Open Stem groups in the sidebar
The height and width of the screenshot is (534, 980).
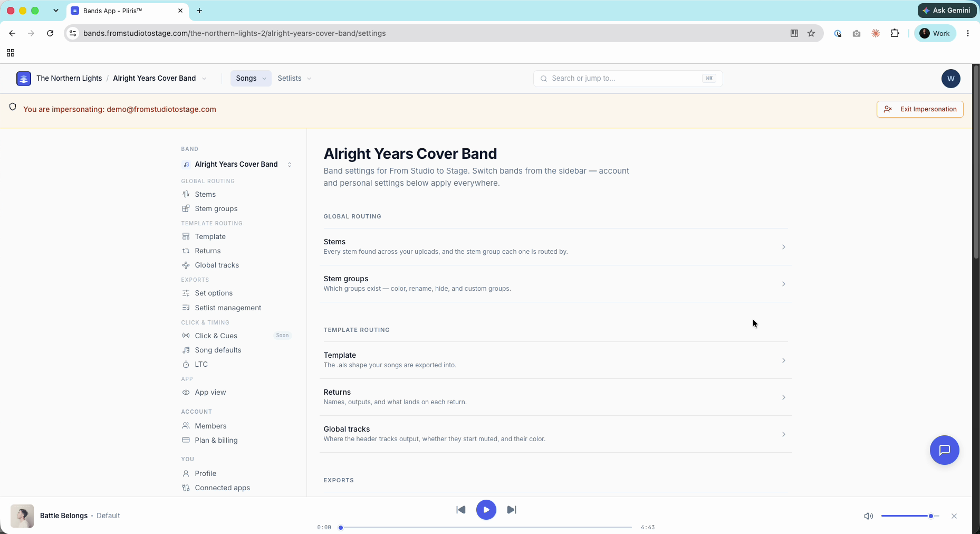click(216, 208)
